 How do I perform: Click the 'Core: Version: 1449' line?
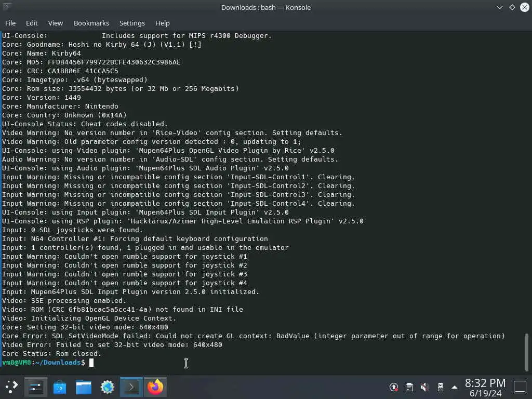(x=42, y=97)
